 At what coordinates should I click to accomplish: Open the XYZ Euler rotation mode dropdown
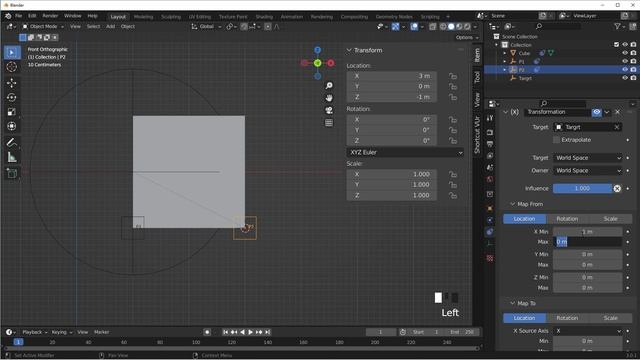[405, 152]
